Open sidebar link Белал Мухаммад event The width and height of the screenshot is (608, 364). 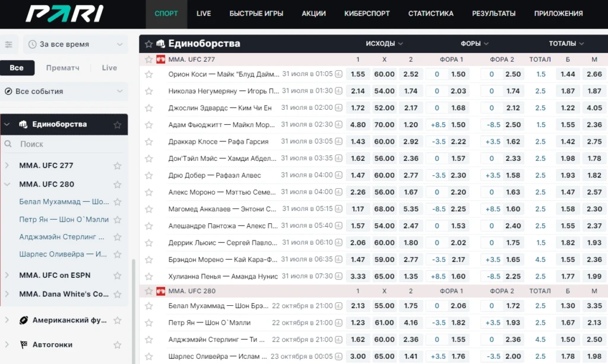pyautogui.click(x=64, y=202)
